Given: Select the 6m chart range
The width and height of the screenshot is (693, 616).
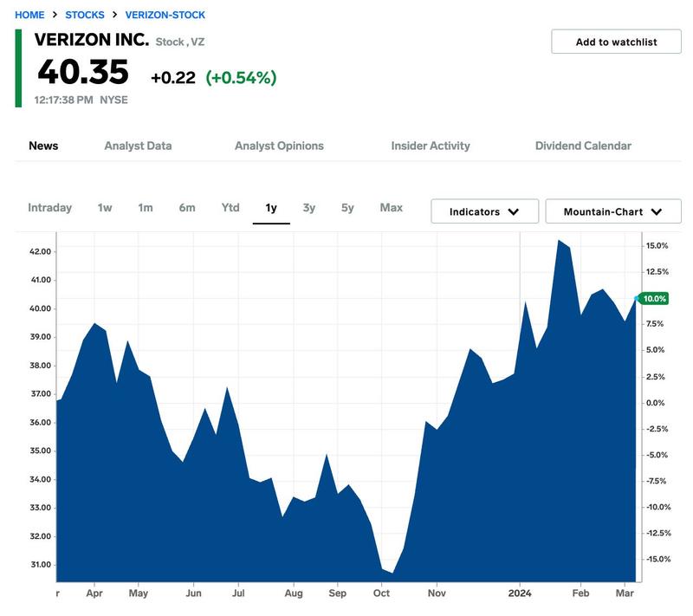Looking at the screenshot, I should click(x=187, y=208).
